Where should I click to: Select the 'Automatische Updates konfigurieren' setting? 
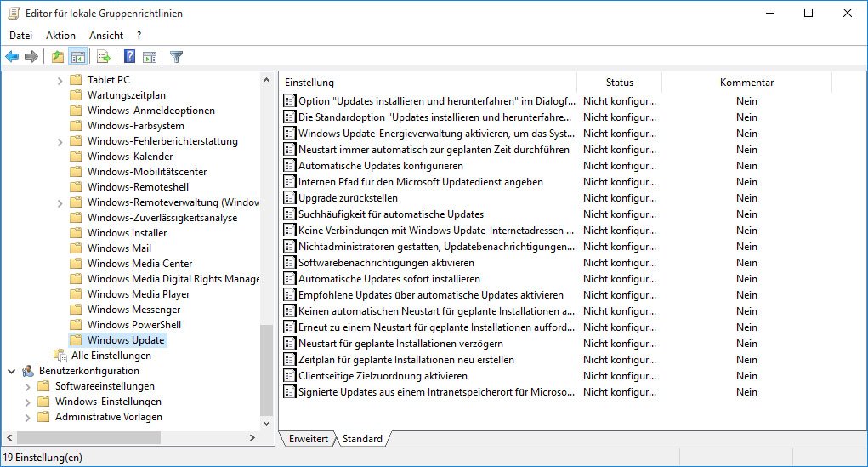point(380,166)
